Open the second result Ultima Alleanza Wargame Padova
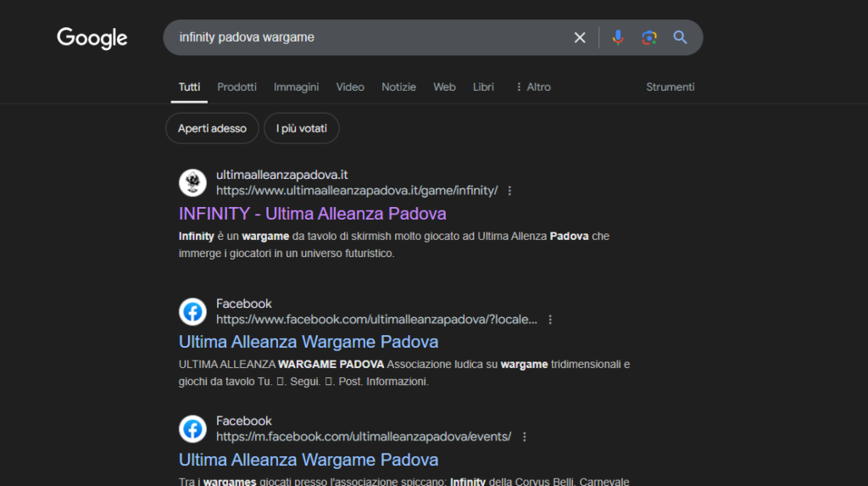The image size is (868, 486). (x=309, y=342)
